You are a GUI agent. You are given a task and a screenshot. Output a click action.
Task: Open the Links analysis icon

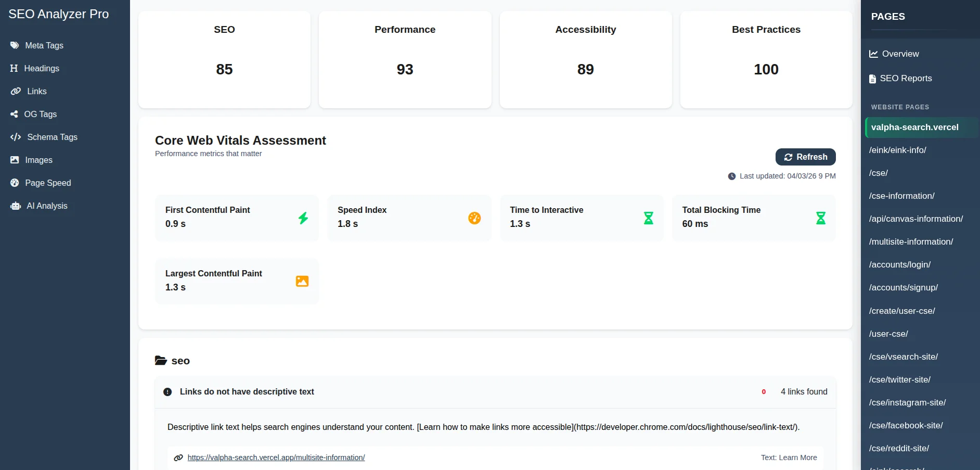16,91
